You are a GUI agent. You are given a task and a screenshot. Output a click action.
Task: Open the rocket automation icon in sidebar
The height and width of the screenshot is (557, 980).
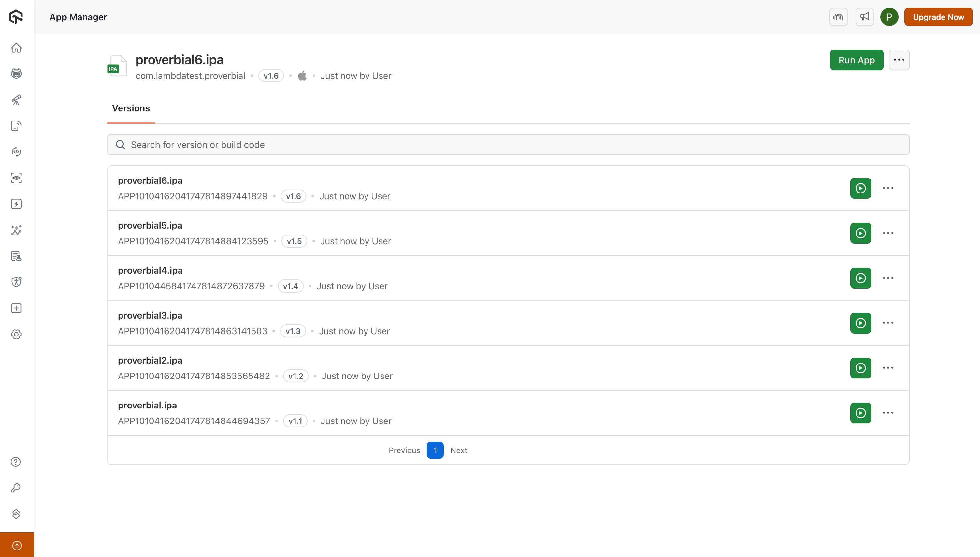tap(16, 100)
